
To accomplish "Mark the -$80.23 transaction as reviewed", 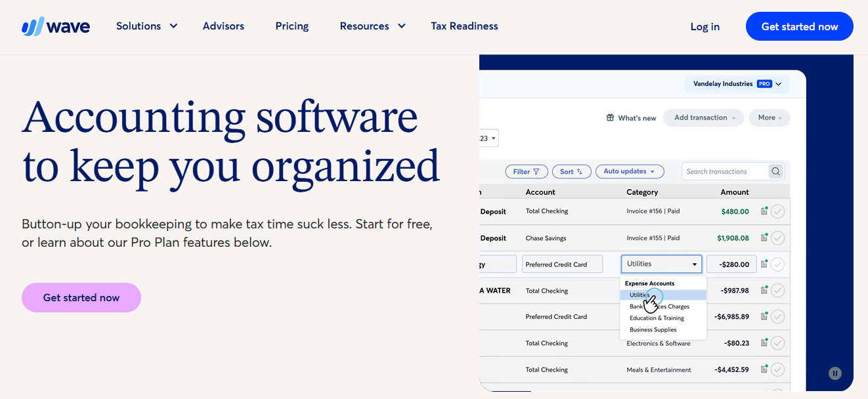I will pyautogui.click(x=777, y=343).
